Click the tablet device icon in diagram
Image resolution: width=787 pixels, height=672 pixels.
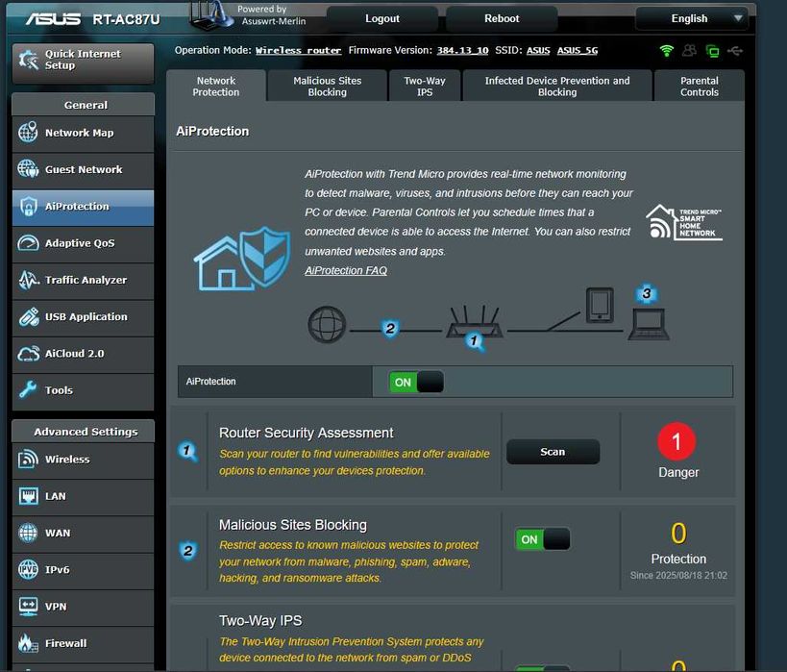(600, 305)
